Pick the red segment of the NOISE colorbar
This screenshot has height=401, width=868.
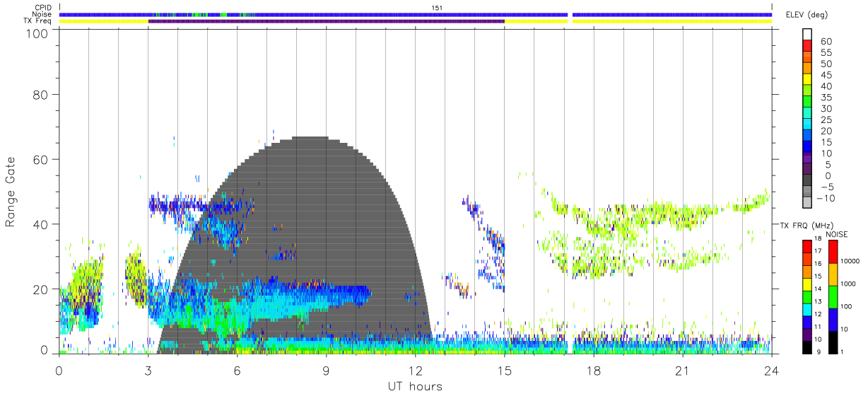tap(833, 252)
